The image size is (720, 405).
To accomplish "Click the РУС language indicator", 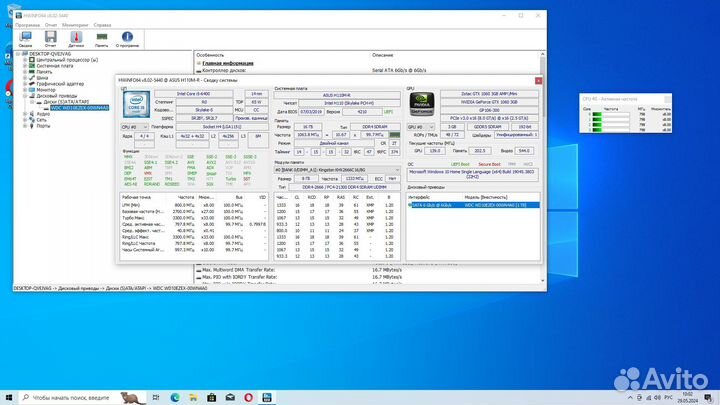I will click(x=669, y=397).
